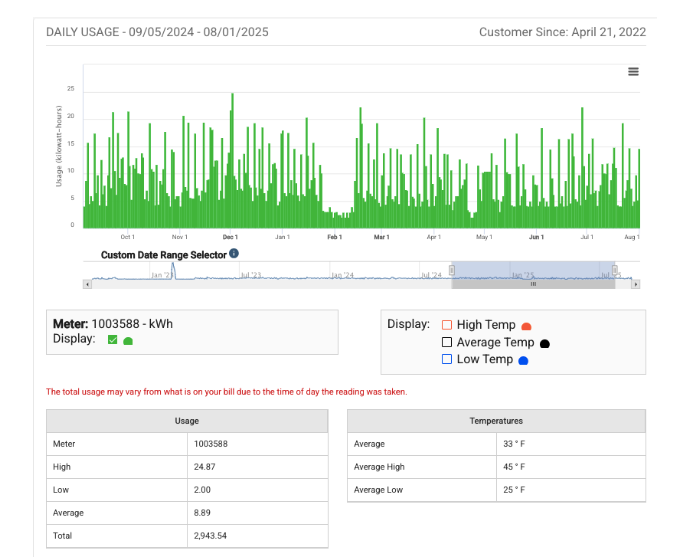The height and width of the screenshot is (559, 685).
Task: Click the Total usage value 2,943.54
Action: click(x=210, y=536)
